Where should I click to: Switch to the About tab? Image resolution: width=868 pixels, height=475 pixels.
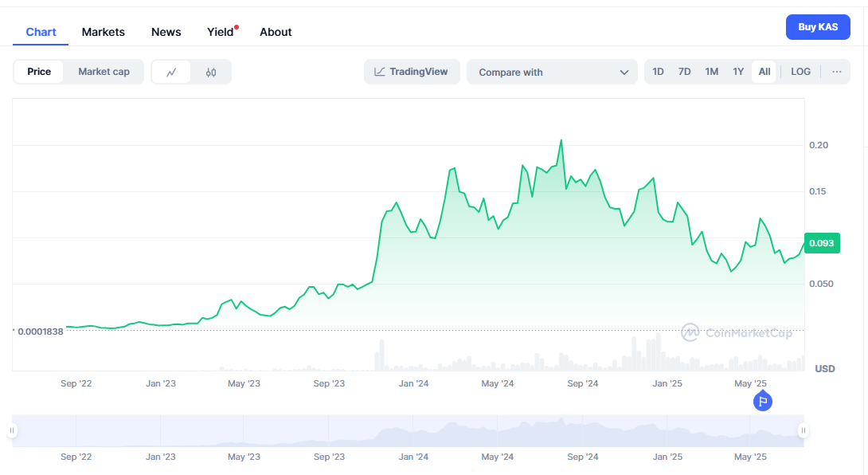(276, 32)
